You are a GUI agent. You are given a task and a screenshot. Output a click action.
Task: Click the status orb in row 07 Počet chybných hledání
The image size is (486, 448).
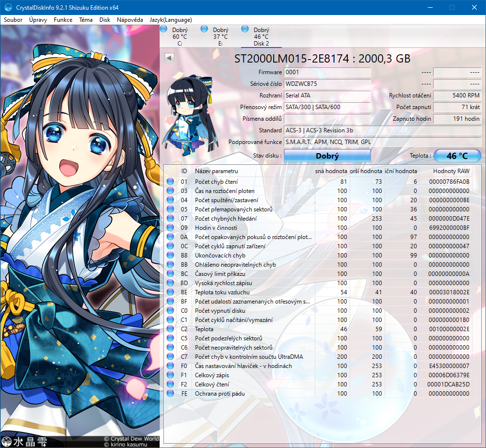tap(170, 218)
